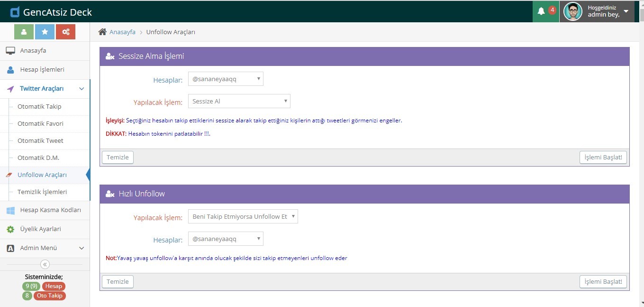Image resolution: width=644 pixels, height=307 pixels.
Task: Collapse the Twitter Araçları menu
Action: (x=81, y=89)
